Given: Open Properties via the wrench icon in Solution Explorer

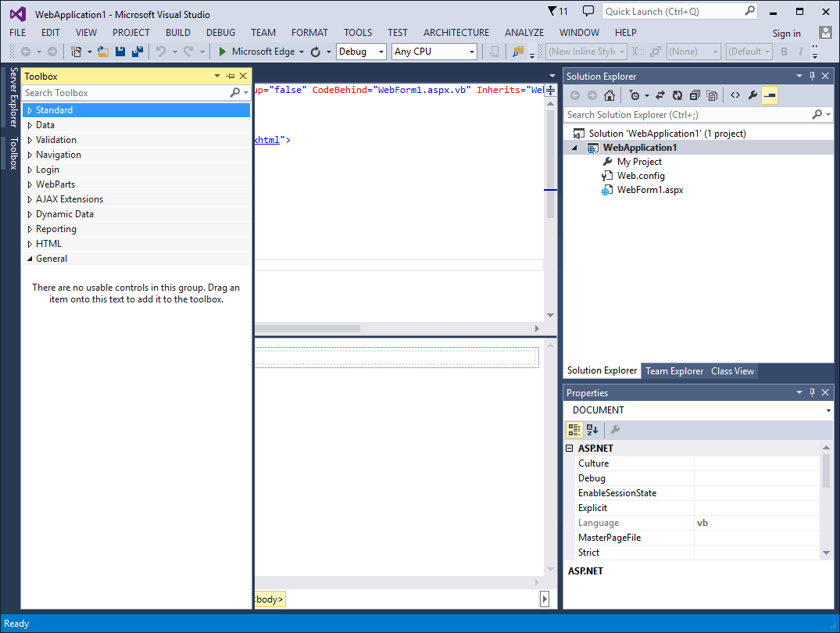Looking at the screenshot, I should pos(752,95).
